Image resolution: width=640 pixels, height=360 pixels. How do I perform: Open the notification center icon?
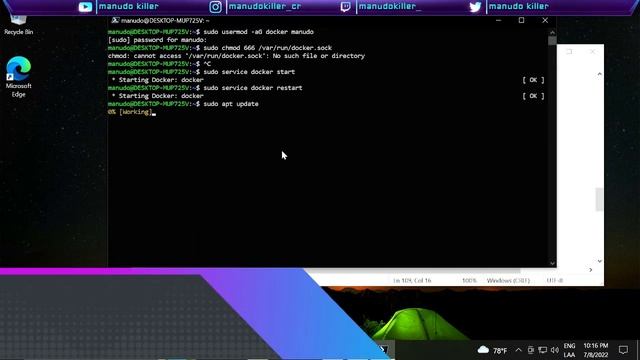click(623, 350)
